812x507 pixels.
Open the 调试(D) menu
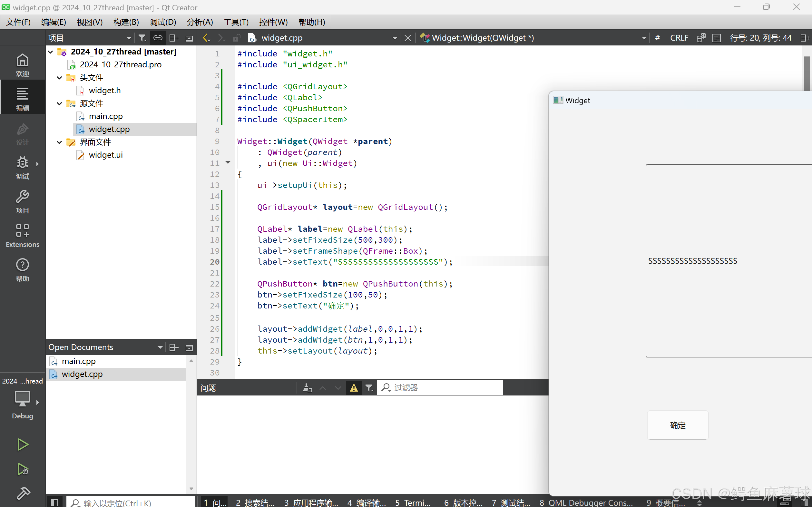163,22
